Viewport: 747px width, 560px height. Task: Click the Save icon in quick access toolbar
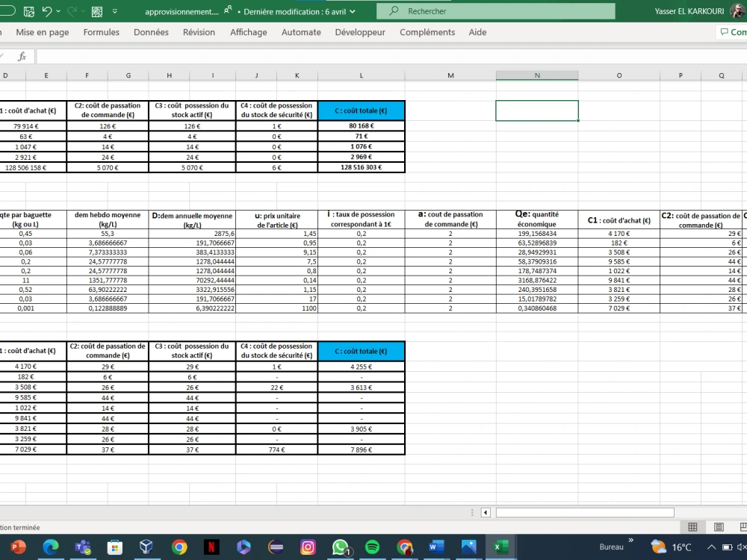[x=28, y=11]
